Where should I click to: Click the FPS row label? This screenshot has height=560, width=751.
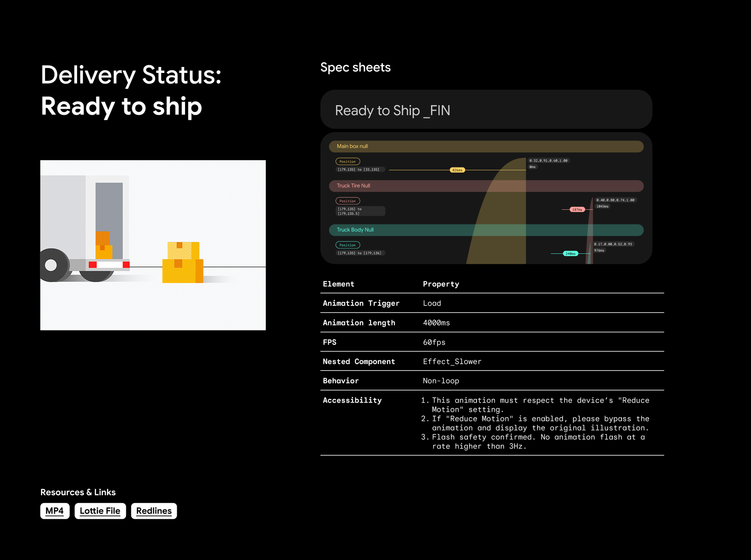coord(330,342)
